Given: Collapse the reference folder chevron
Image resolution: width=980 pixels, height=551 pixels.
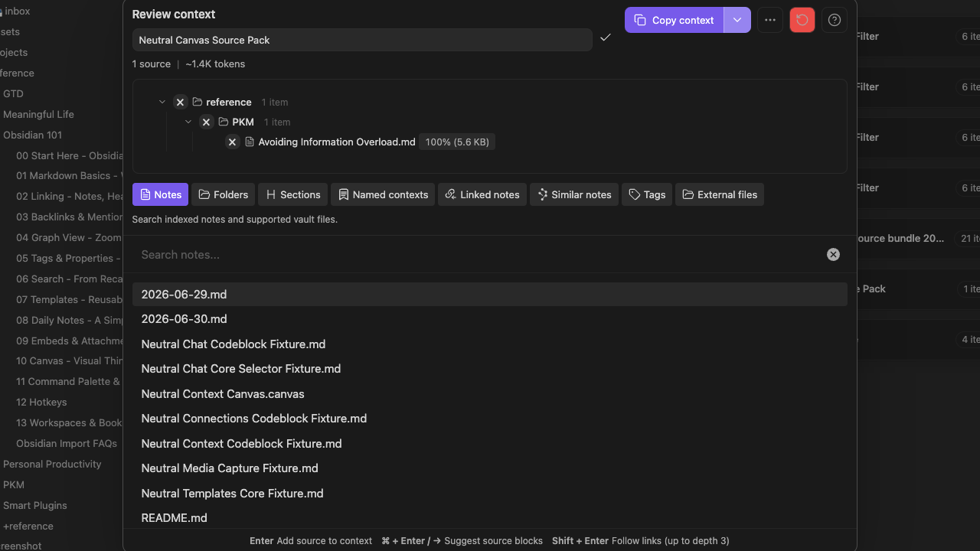Looking at the screenshot, I should 162,102.
